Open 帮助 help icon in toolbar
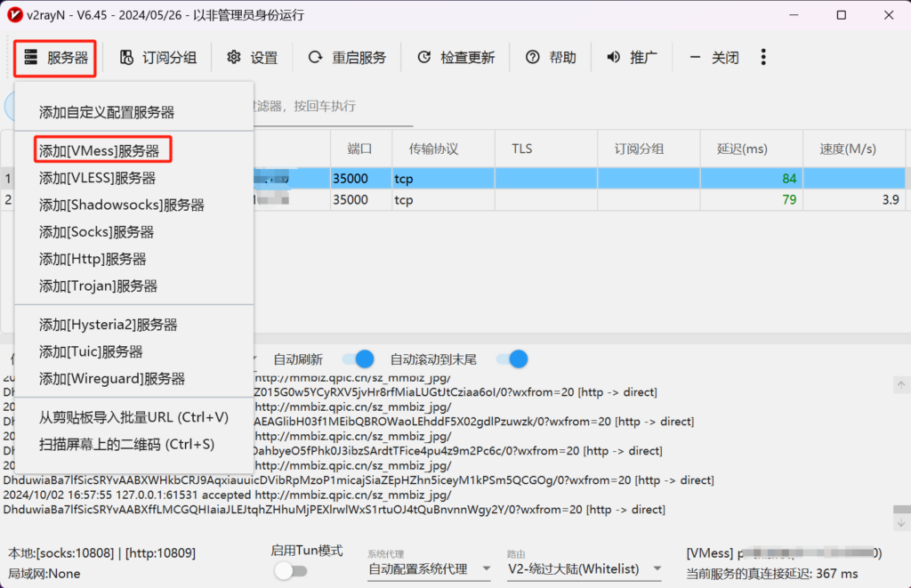This screenshot has width=911, height=588. (x=533, y=58)
